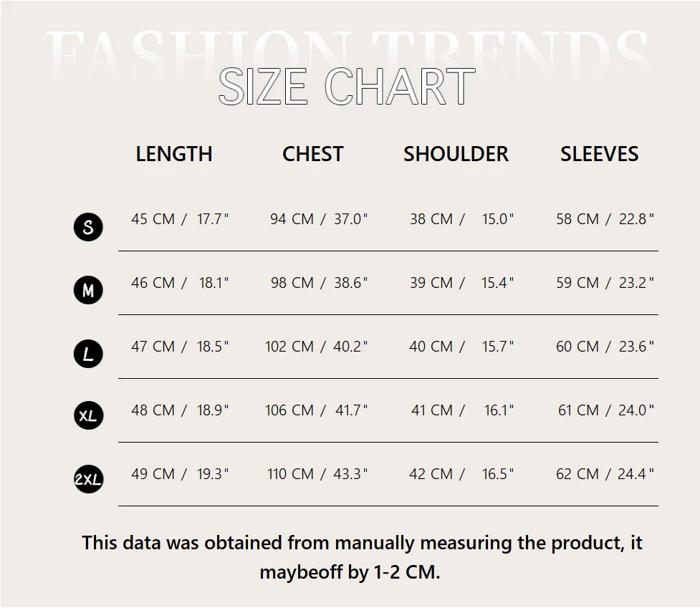Image resolution: width=700 pixels, height=608 pixels.
Task: Click the SLEEVES column header
Action: coord(599,154)
